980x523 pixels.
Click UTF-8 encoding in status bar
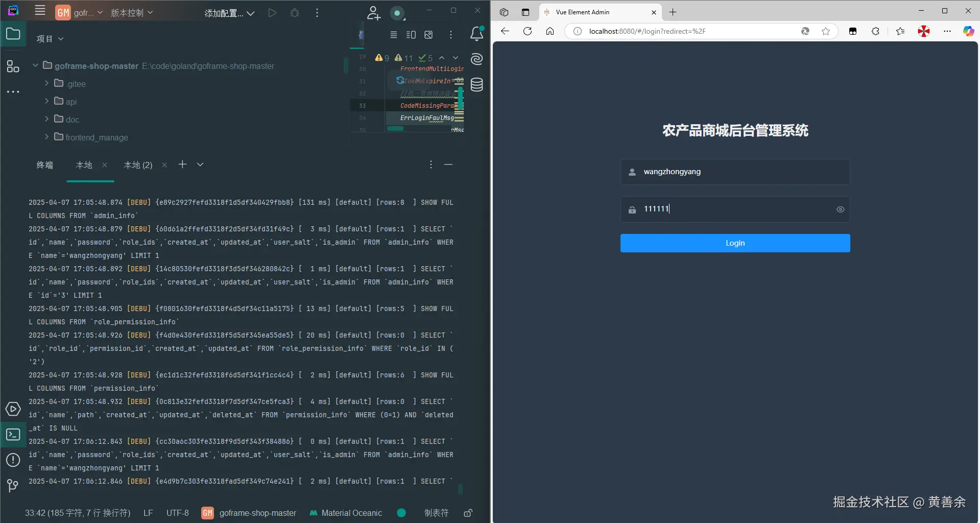coord(177,513)
